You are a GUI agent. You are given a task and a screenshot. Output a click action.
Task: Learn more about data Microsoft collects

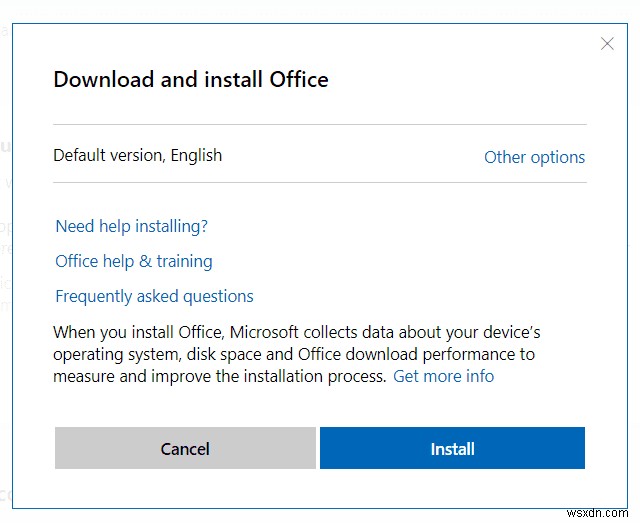(443, 376)
